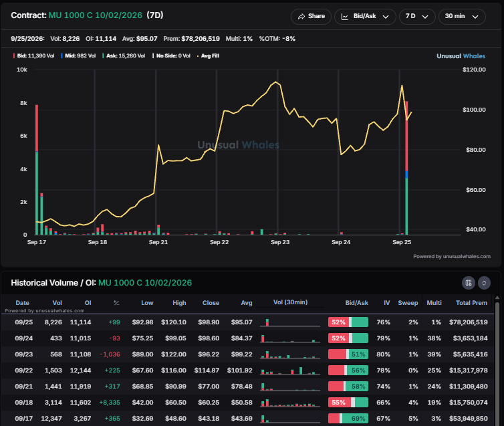Click the 09/18 30min volume sparkline
The width and height of the screenshot is (504, 426).
tap(290, 403)
